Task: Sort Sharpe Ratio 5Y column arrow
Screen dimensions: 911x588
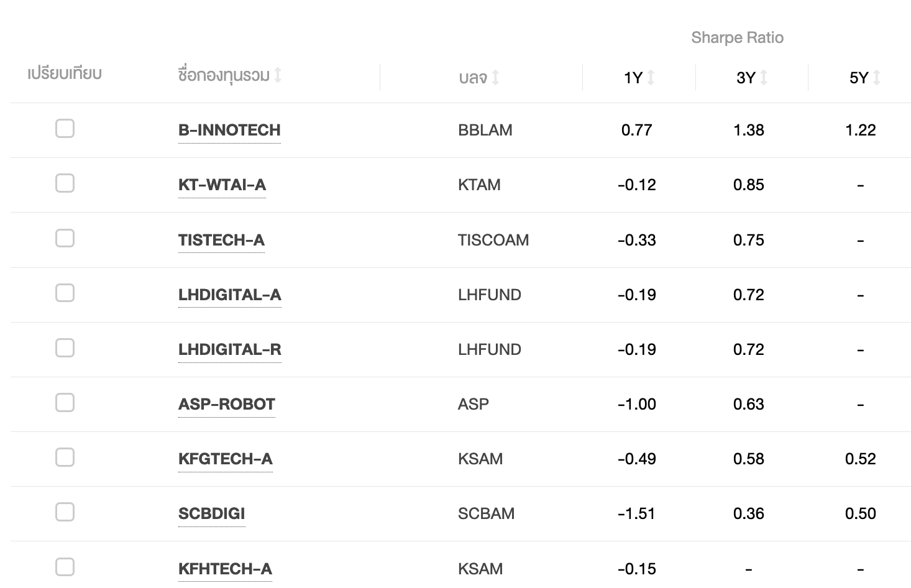Action: pyautogui.click(x=877, y=78)
